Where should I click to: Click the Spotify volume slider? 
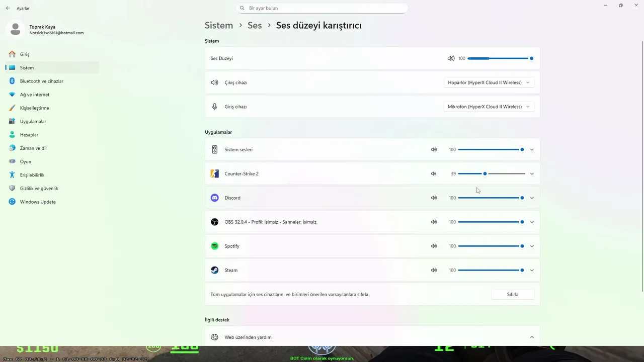(492, 246)
